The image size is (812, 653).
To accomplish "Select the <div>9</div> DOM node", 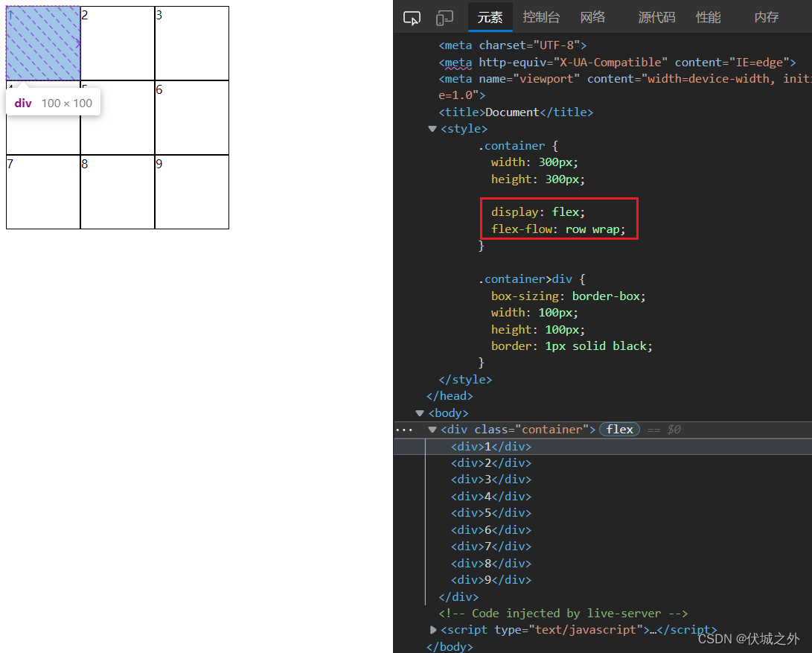I will tap(491, 580).
